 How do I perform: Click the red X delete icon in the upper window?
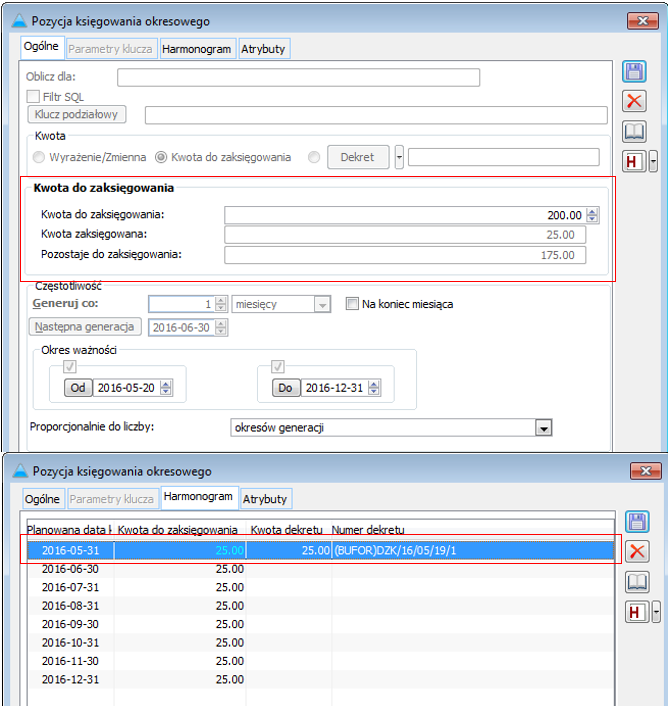(634, 101)
